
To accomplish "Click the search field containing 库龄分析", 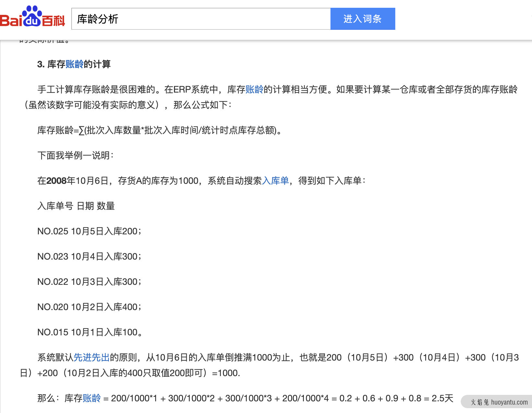I will pyautogui.click(x=201, y=19).
